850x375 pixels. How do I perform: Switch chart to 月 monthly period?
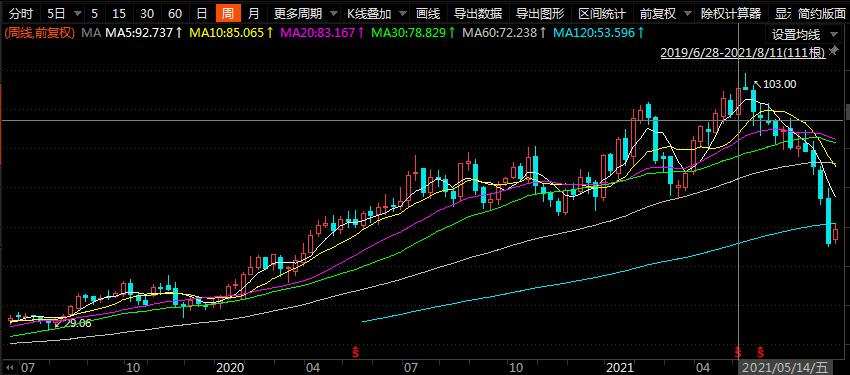tap(254, 14)
